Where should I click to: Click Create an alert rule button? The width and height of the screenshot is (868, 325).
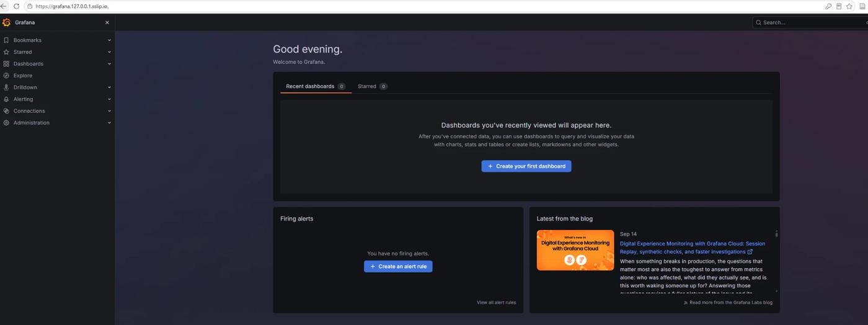pos(398,266)
